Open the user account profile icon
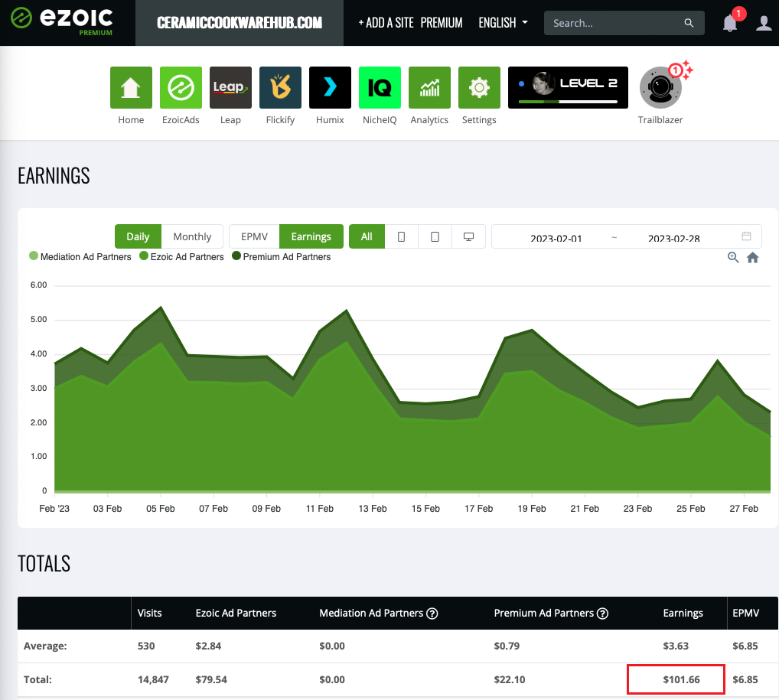Viewport: 779px width, 700px height. 764,23
